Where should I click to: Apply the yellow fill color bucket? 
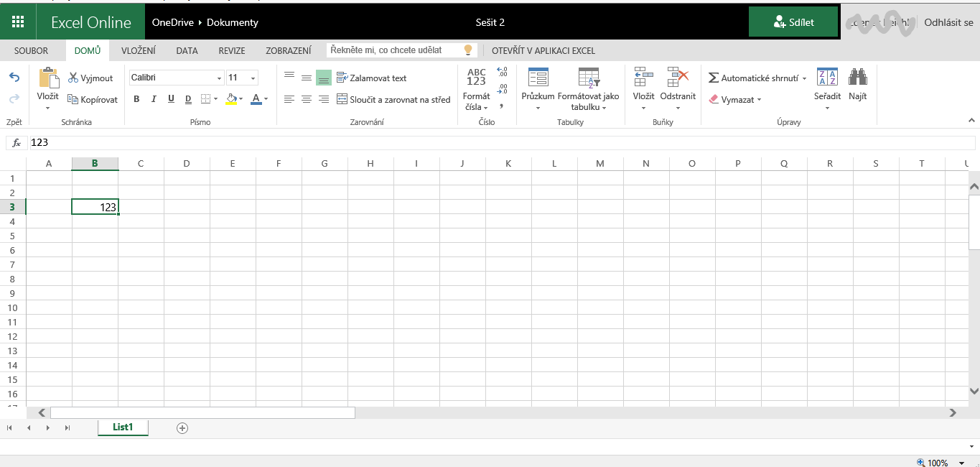click(x=230, y=99)
